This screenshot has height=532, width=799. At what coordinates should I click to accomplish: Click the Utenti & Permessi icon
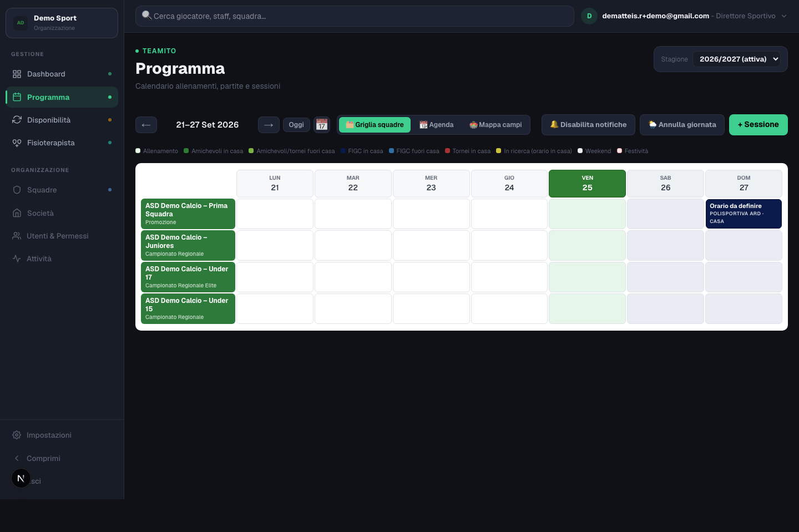pos(17,236)
